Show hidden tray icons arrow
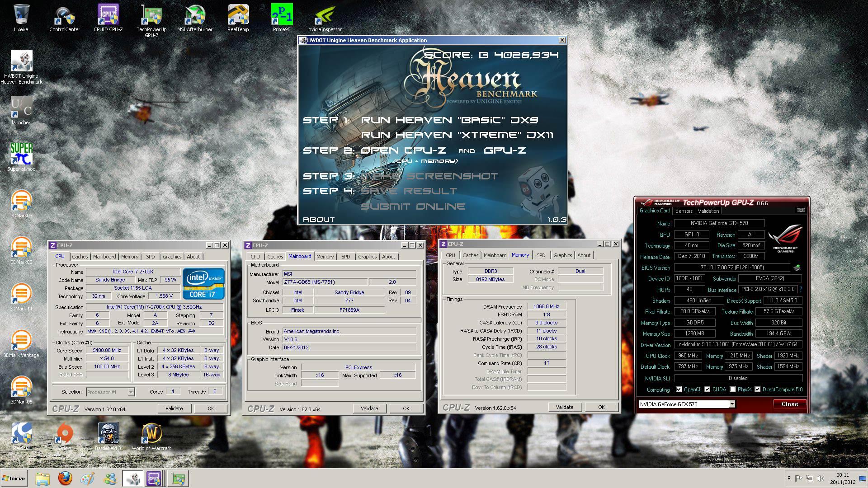868x488 pixels. click(x=789, y=478)
